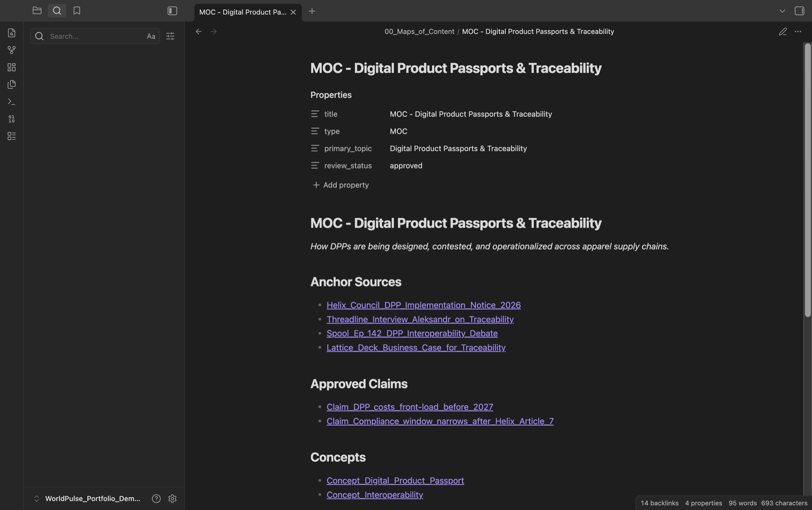Open search settings sliders icon

pos(170,36)
